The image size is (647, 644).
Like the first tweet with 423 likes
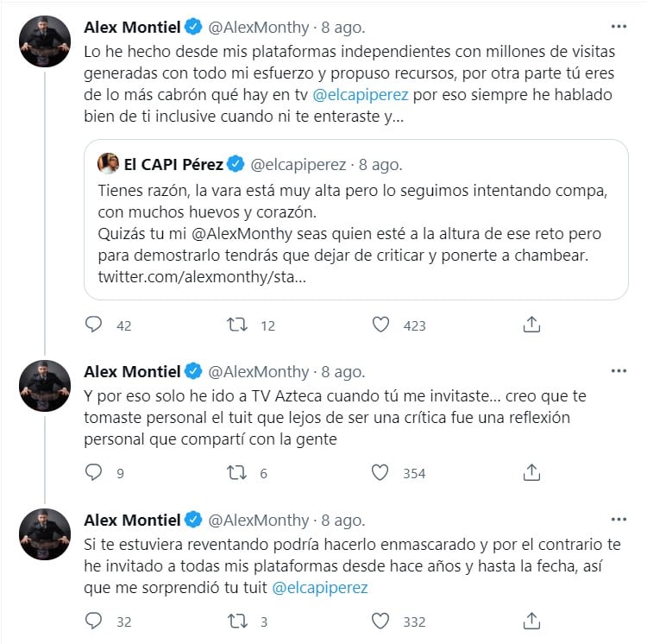tap(380, 325)
